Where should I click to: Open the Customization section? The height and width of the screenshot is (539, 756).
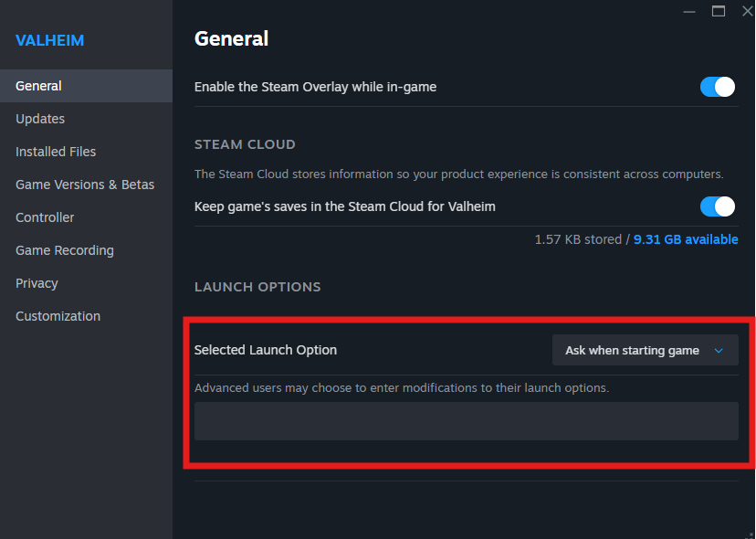pyautogui.click(x=58, y=316)
